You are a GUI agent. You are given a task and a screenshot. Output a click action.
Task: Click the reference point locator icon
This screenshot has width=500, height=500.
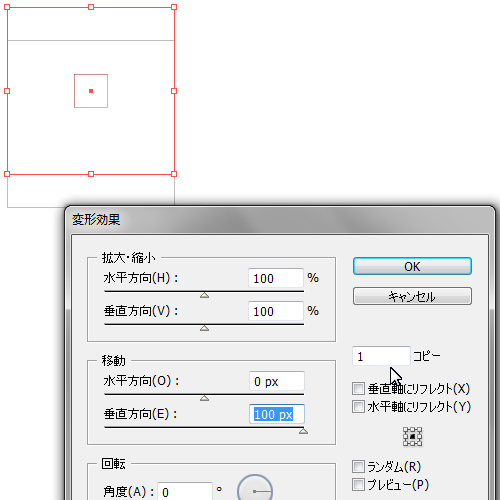[412, 436]
